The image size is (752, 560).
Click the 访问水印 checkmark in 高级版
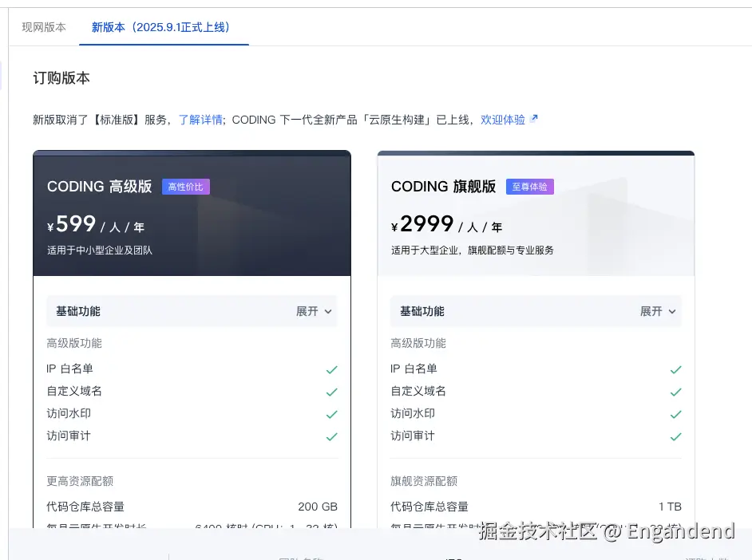332,414
